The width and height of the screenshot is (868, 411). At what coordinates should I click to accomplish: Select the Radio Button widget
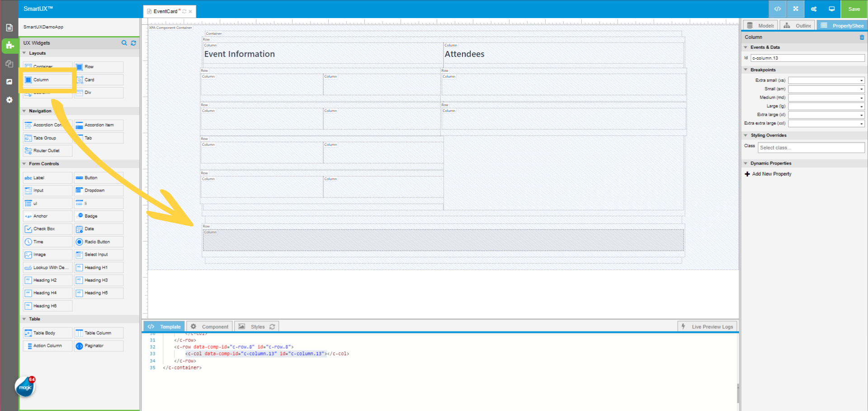tap(98, 242)
